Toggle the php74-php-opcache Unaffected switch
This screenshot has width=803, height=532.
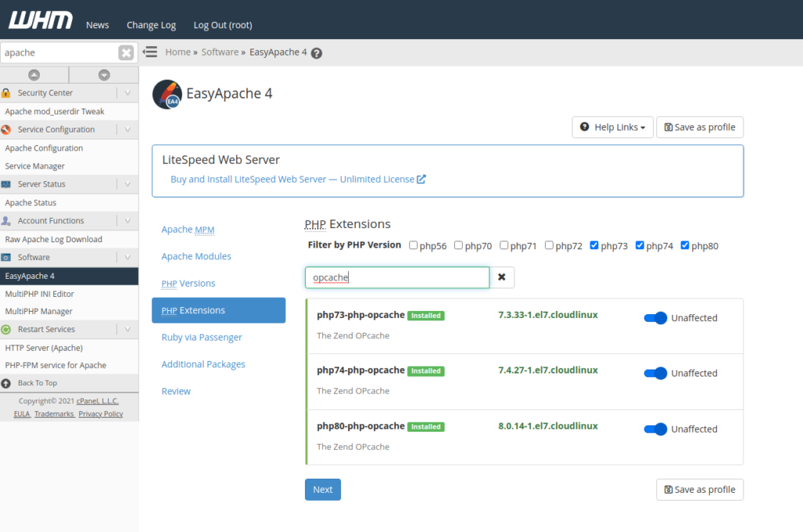point(655,373)
